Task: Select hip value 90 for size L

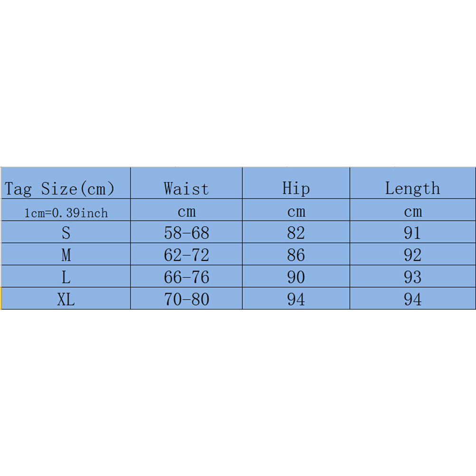Action: (x=296, y=277)
